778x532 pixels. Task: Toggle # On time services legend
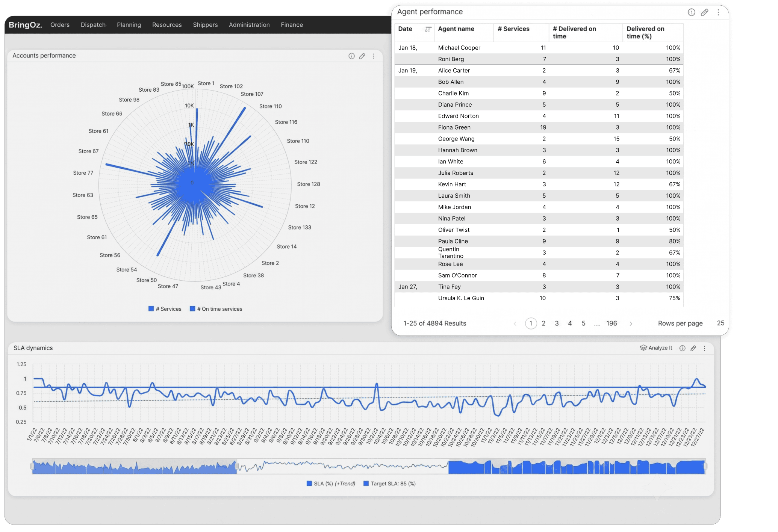click(x=216, y=309)
